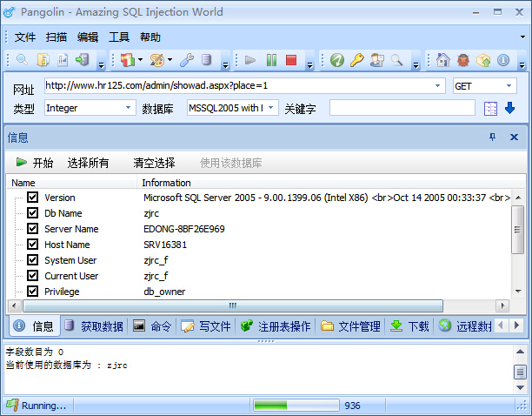532x416 pixels.
Task: Click the blue info about icon
Action: (x=503, y=60)
